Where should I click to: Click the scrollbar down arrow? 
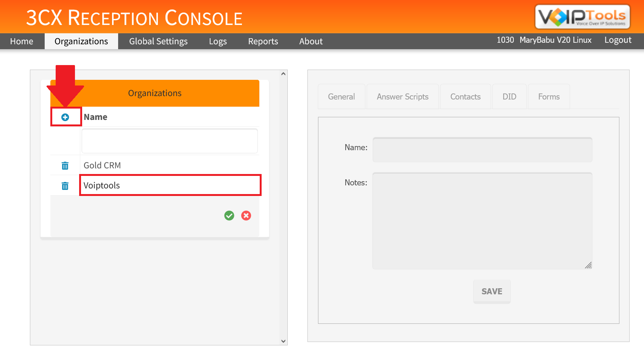click(x=283, y=340)
